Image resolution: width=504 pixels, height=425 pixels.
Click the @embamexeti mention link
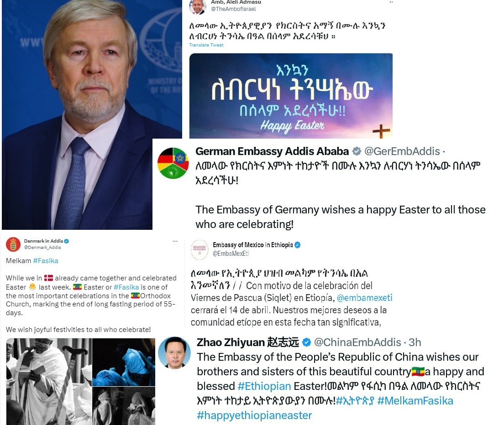(x=364, y=298)
